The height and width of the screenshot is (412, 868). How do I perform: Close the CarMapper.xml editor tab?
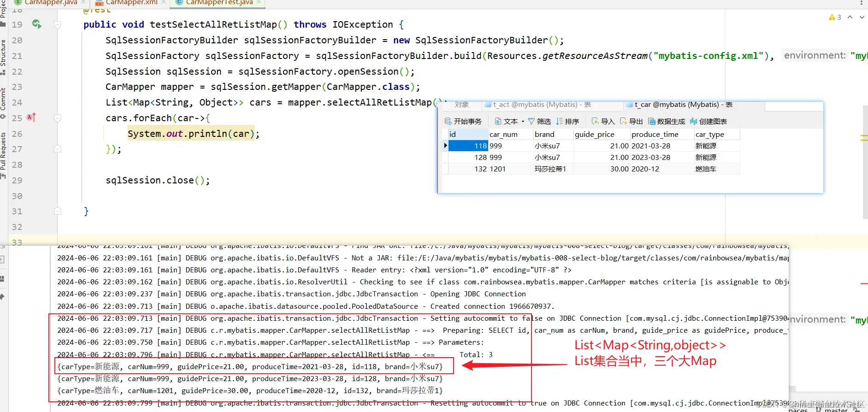[163, 2]
